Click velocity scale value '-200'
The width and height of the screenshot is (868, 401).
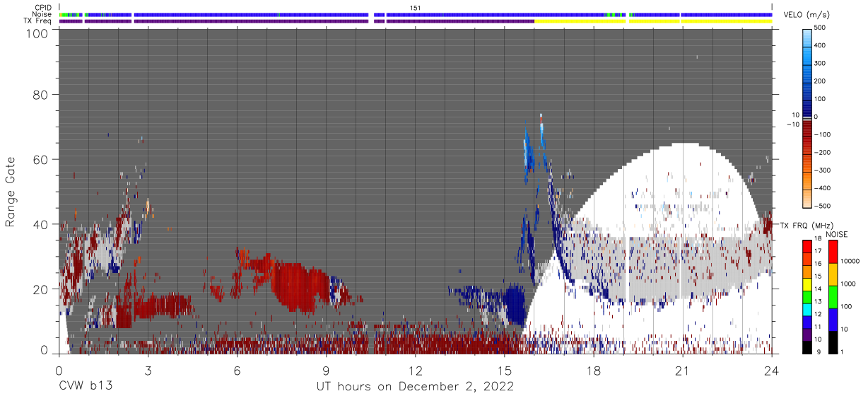pyautogui.click(x=823, y=152)
